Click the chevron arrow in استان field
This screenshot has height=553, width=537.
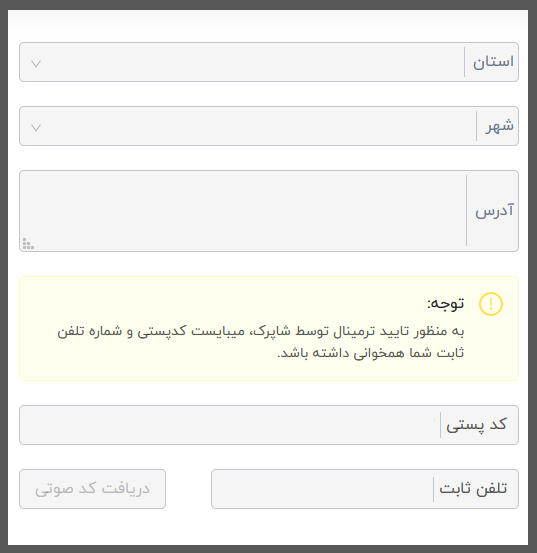pyautogui.click(x=36, y=63)
